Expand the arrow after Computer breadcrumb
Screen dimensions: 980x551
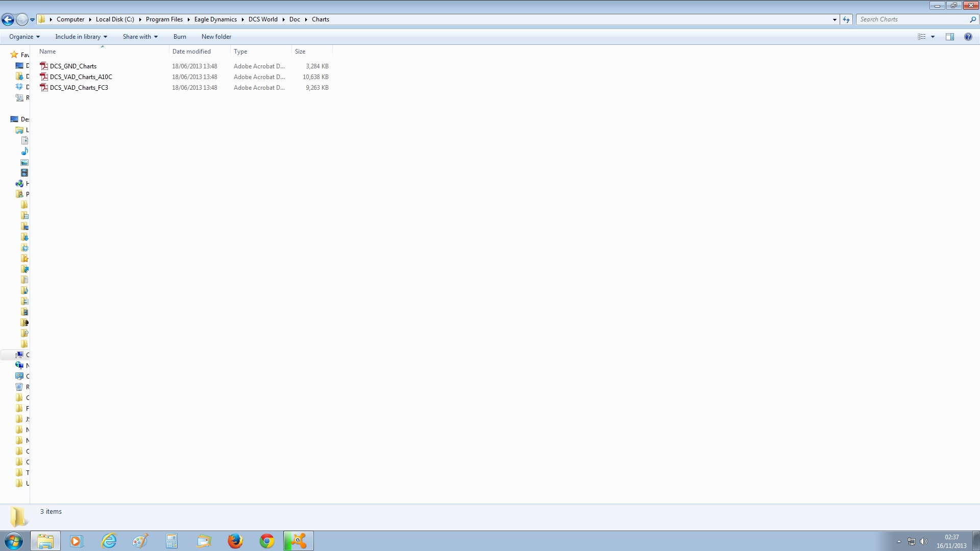point(90,19)
